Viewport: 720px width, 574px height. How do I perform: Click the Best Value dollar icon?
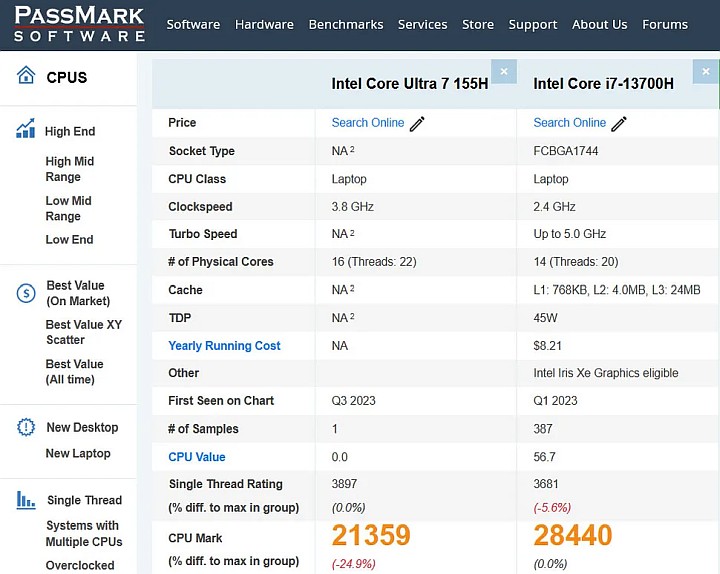26,293
